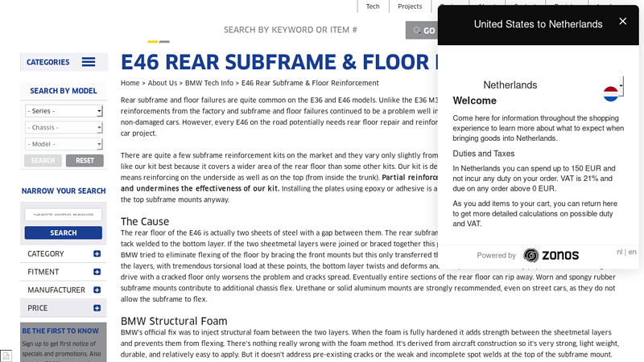This screenshot has height=362, width=644.
Task: Open the Model dropdown
Action: tap(64, 144)
